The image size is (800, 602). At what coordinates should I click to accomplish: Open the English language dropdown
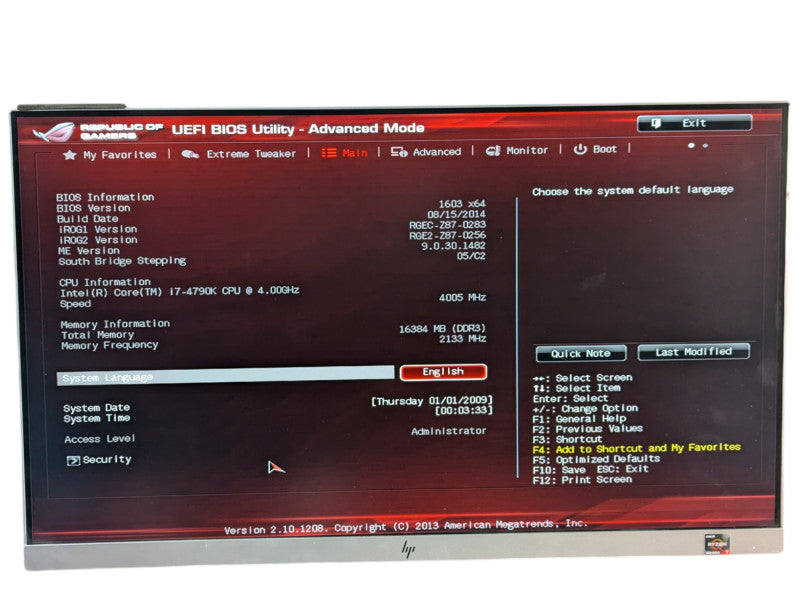(443, 372)
